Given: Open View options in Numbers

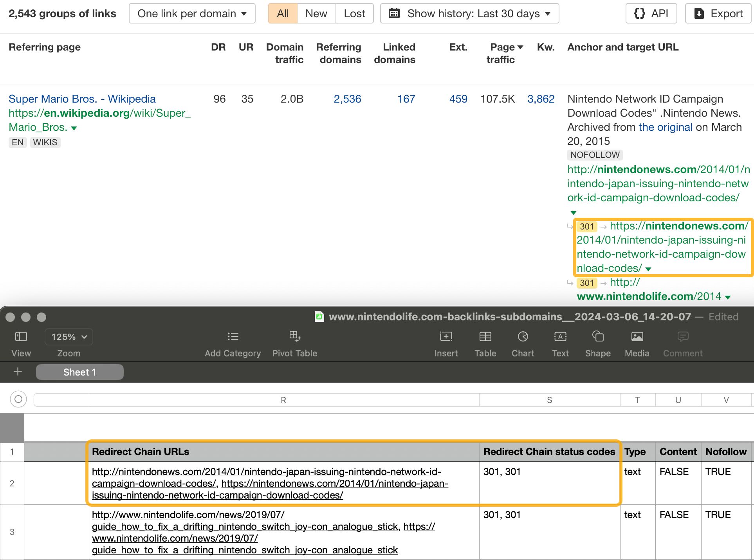Looking at the screenshot, I should [x=21, y=343].
